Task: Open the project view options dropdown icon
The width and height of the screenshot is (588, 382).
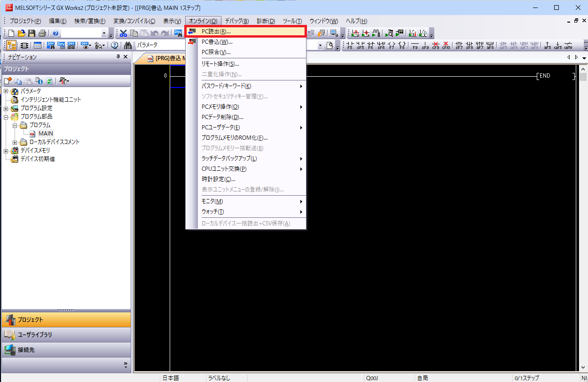Action: [x=64, y=81]
